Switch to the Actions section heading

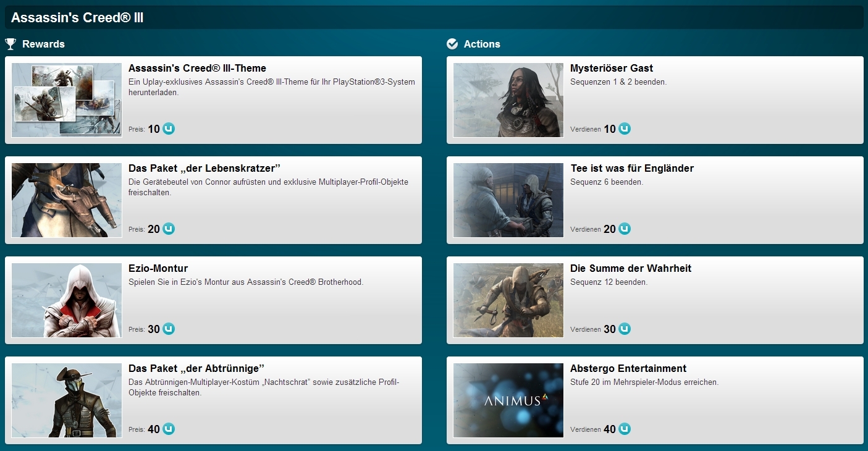(x=482, y=44)
